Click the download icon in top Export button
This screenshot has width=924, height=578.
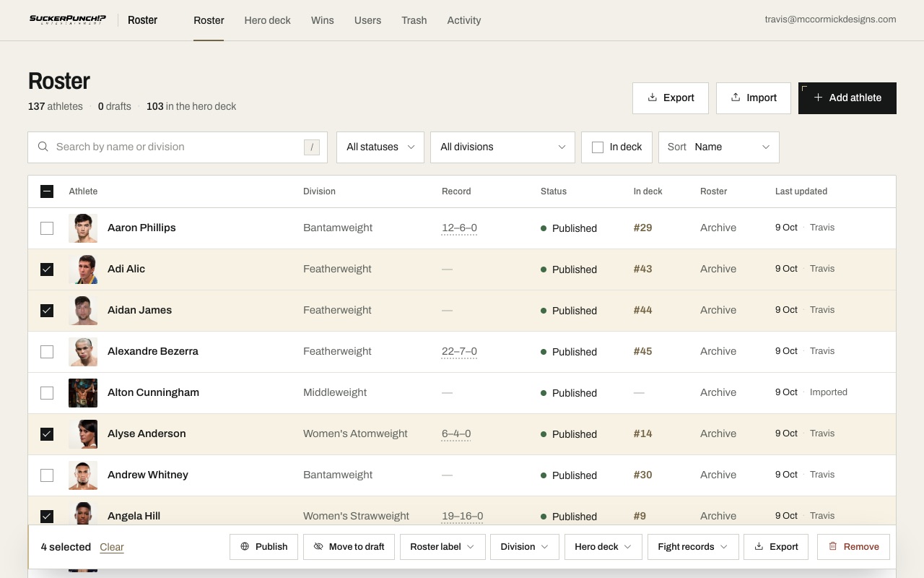click(652, 98)
